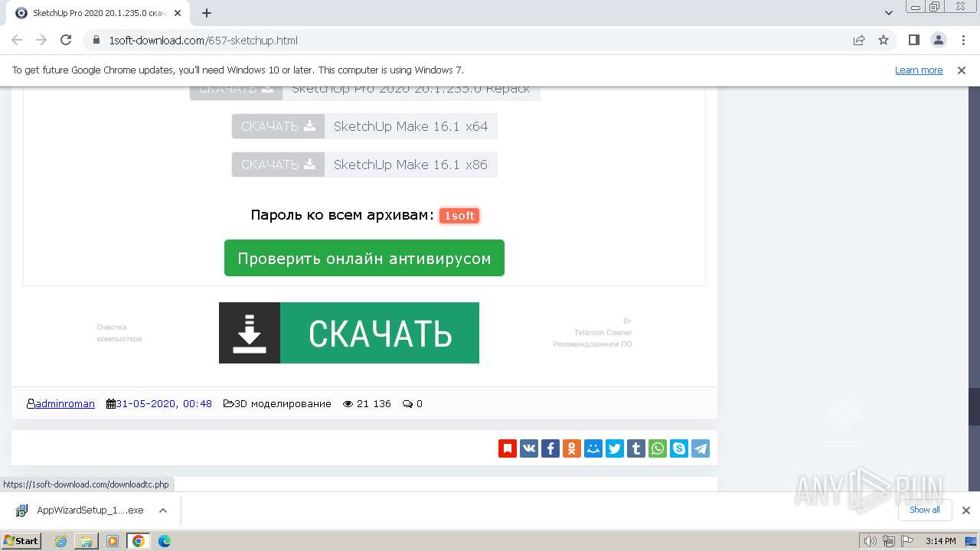The width and height of the screenshot is (980, 551).
Task: Click the volume tray icon
Action: point(870,541)
